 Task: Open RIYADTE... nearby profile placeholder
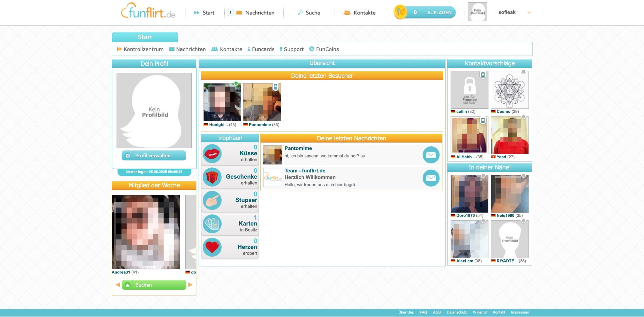510,239
